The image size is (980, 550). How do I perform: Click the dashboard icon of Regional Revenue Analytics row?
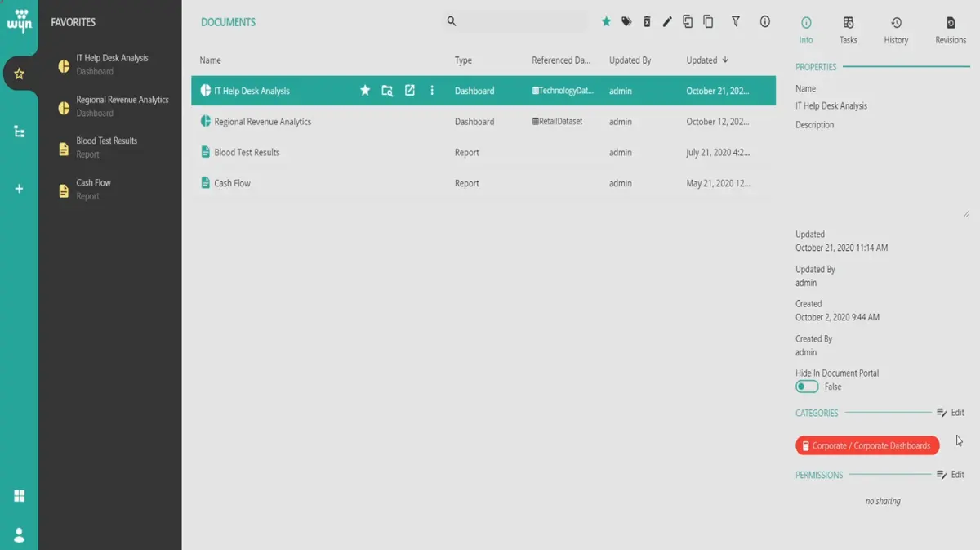point(206,122)
